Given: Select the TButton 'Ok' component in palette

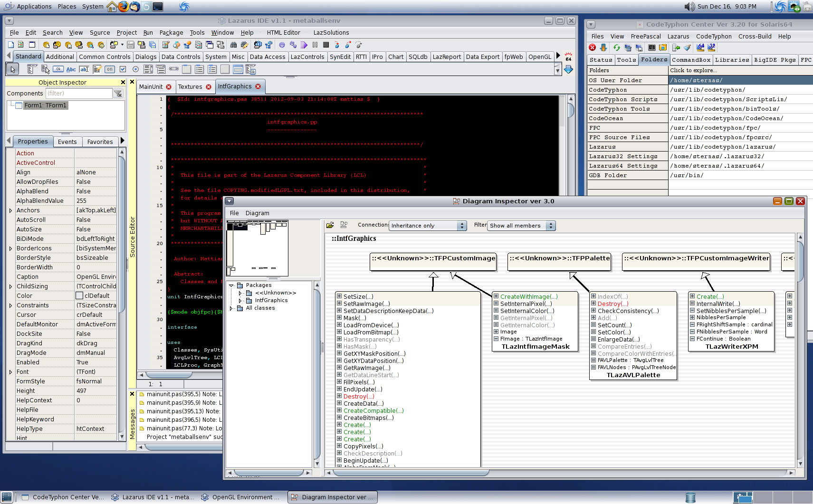Looking at the screenshot, I should point(58,69).
